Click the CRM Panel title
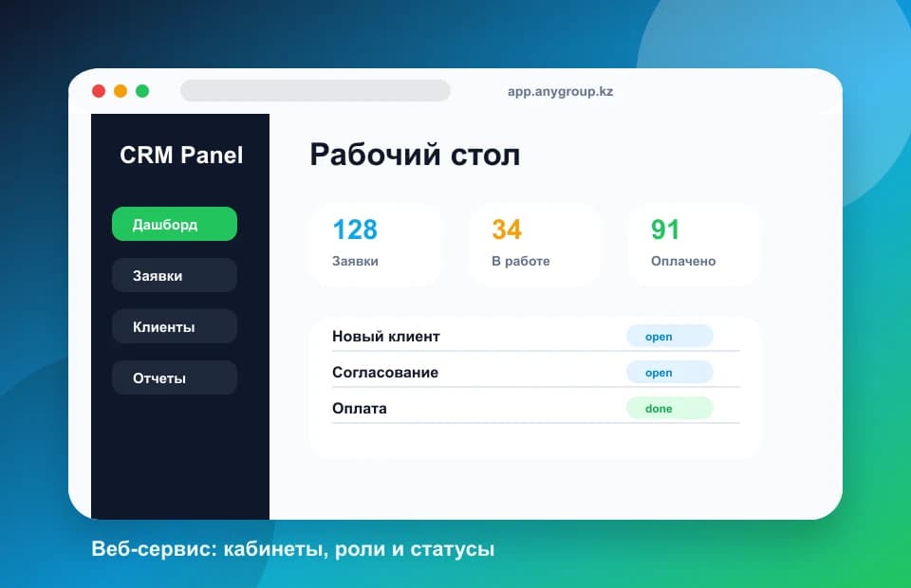 click(x=181, y=155)
